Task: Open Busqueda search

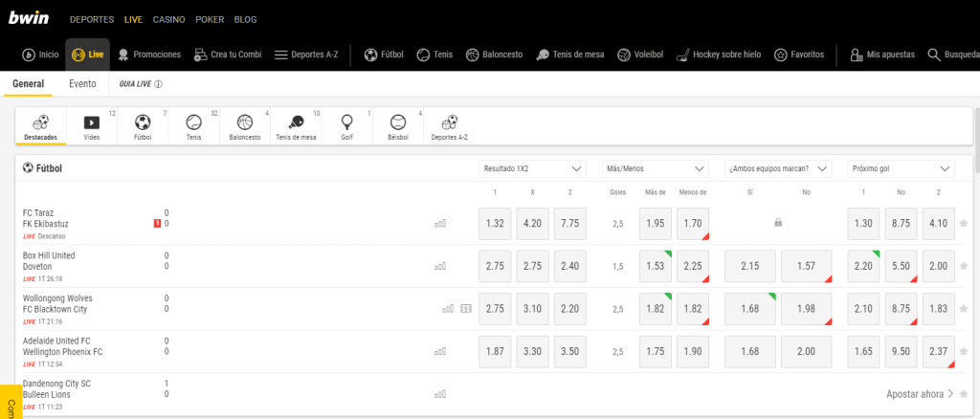Action: point(954,55)
